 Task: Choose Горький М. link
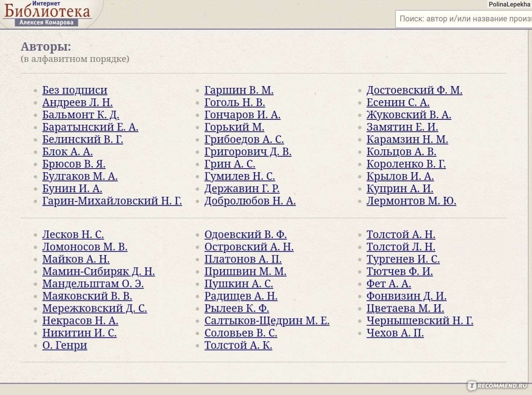(x=235, y=127)
